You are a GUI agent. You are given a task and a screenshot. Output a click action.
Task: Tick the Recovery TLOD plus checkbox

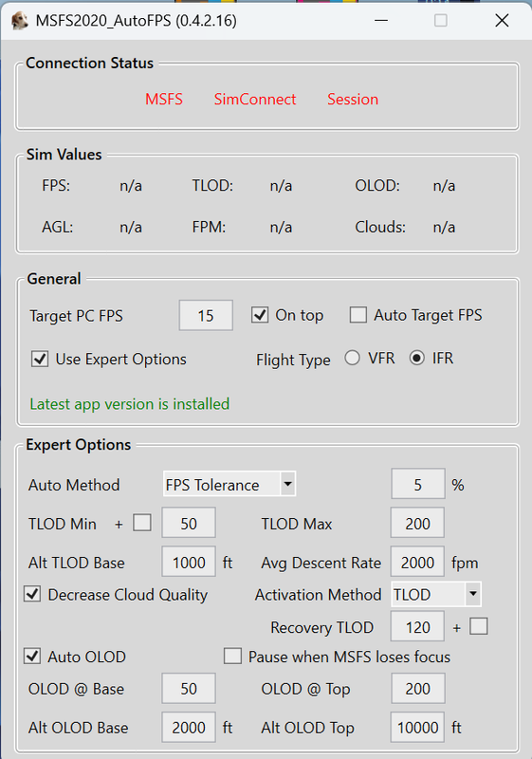coord(479,626)
